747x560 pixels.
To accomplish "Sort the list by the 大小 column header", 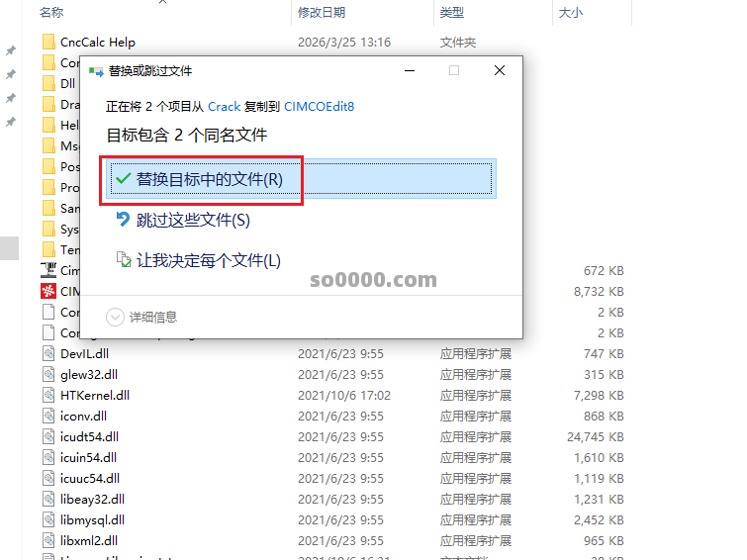I will click(x=570, y=13).
